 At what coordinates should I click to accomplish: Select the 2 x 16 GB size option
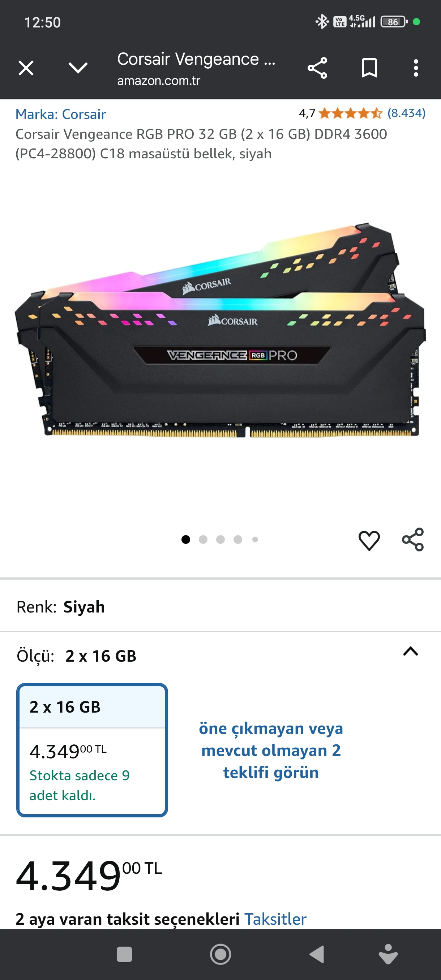[92, 750]
